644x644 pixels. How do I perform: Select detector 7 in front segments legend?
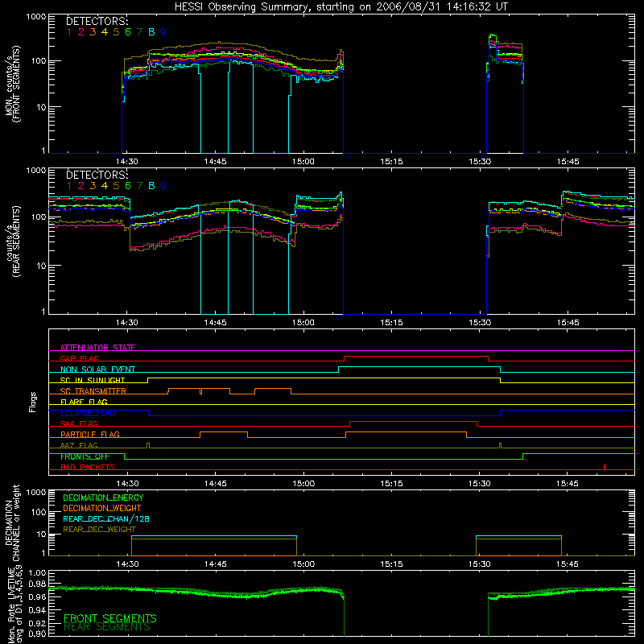click(x=139, y=32)
